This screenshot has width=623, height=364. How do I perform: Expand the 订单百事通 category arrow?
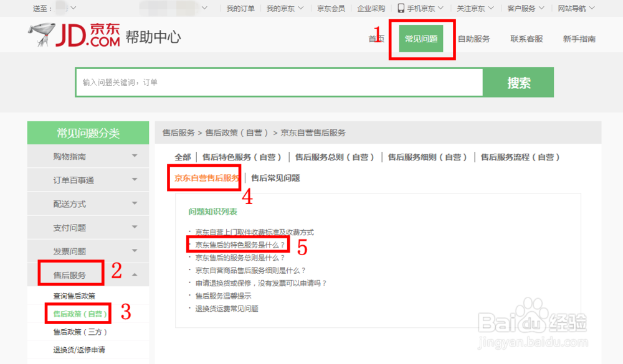(135, 180)
